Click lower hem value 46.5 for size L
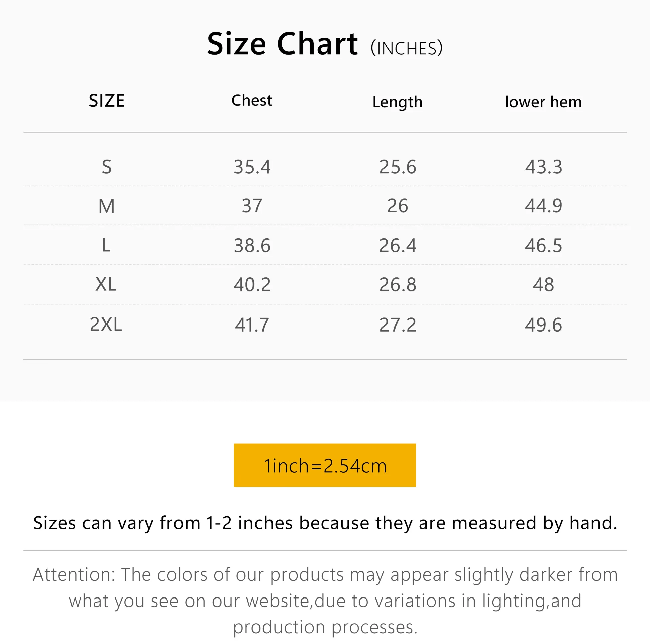This screenshot has width=650, height=644. coord(543,246)
